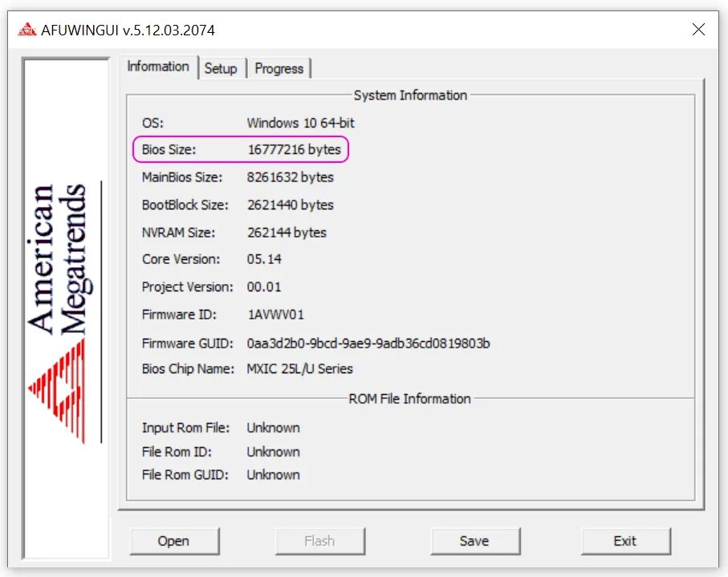Click the File Rom ID: label
Screen dimensions: 728x577
pos(177,452)
